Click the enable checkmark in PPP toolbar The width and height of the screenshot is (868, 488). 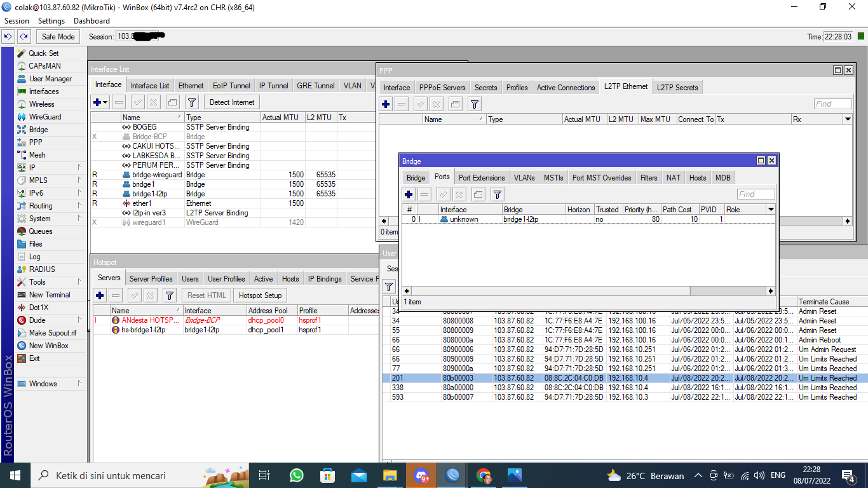tap(420, 104)
